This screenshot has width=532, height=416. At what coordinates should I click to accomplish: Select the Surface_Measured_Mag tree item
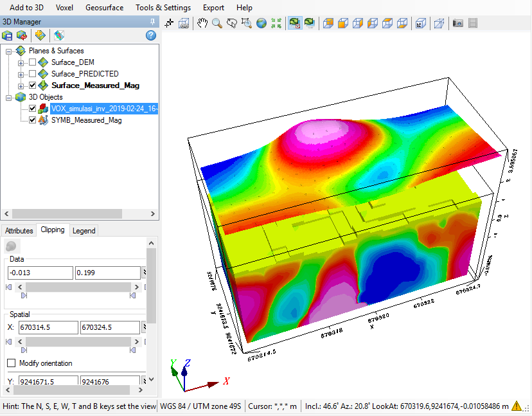point(95,86)
